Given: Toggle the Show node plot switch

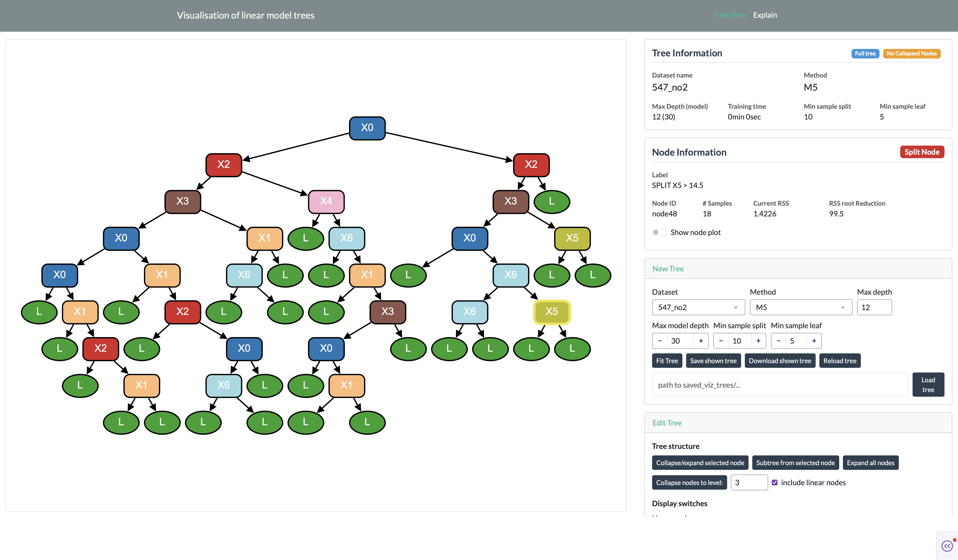Looking at the screenshot, I should coord(659,232).
